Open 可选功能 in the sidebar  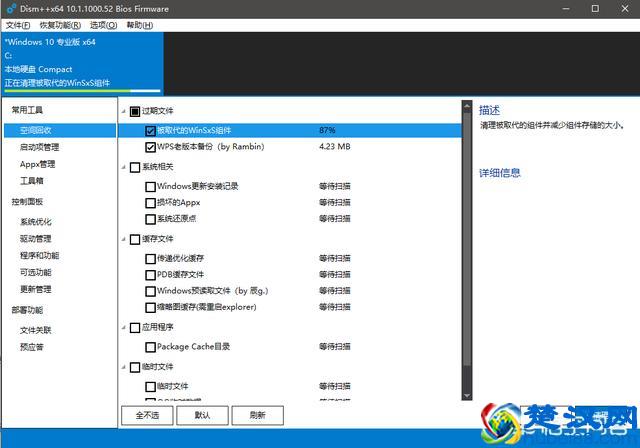[x=36, y=272]
